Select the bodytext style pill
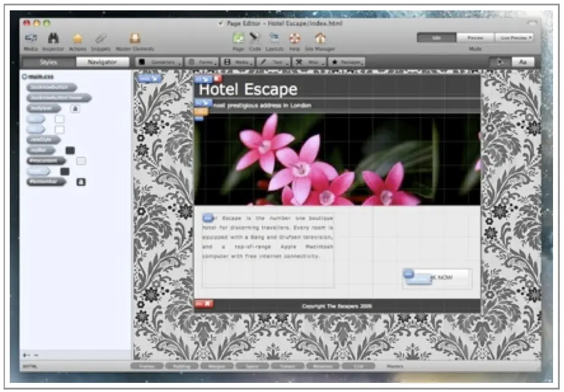Screen dimensions: 564x392 pos(44,108)
